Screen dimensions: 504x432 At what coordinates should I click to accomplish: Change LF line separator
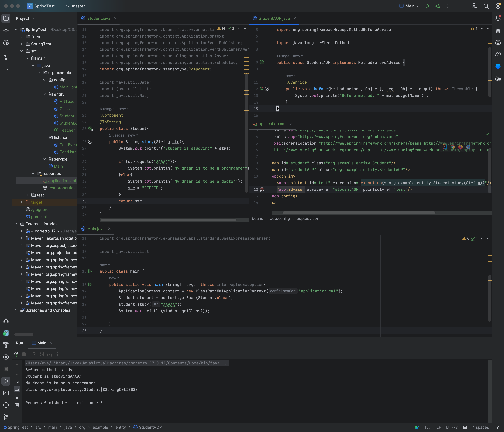tap(439, 427)
